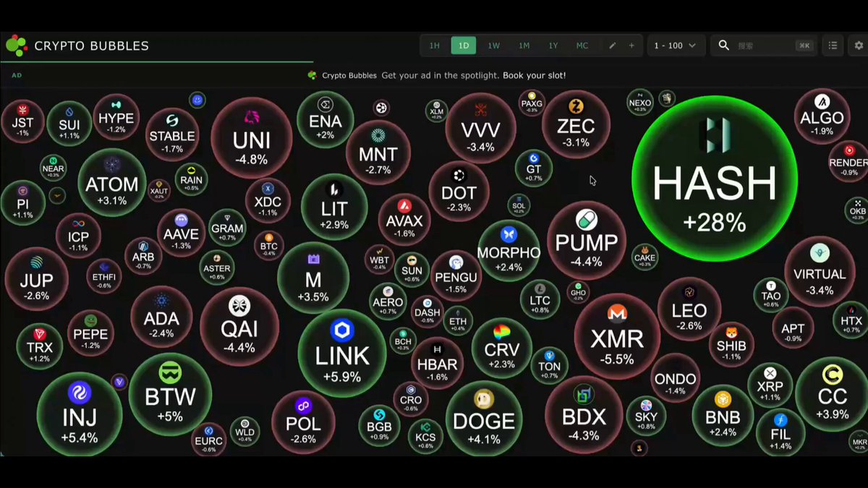Select the HASH +28% bubble
Image resolution: width=868 pixels, height=488 pixels.
tap(715, 178)
